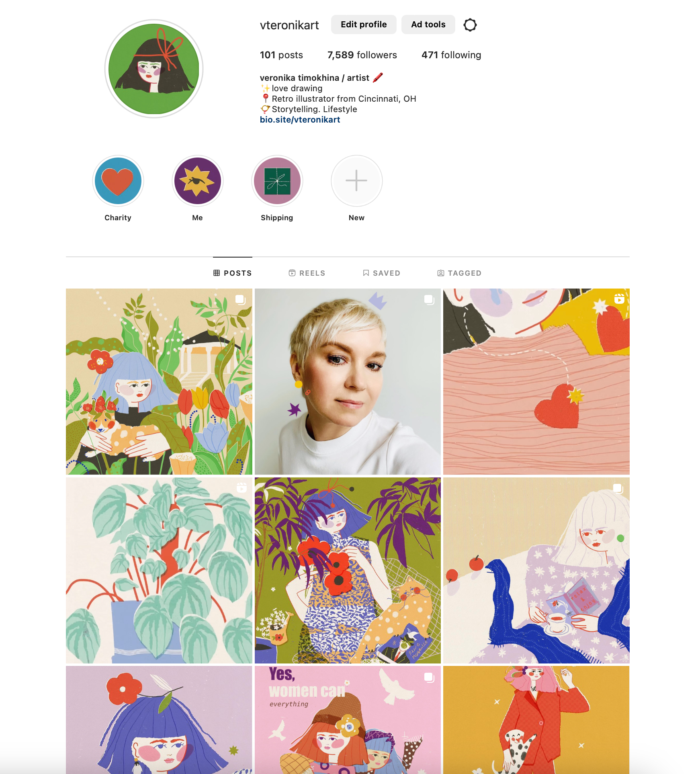700x774 pixels.
Task: View the 471 following list
Action: click(x=451, y=55)
